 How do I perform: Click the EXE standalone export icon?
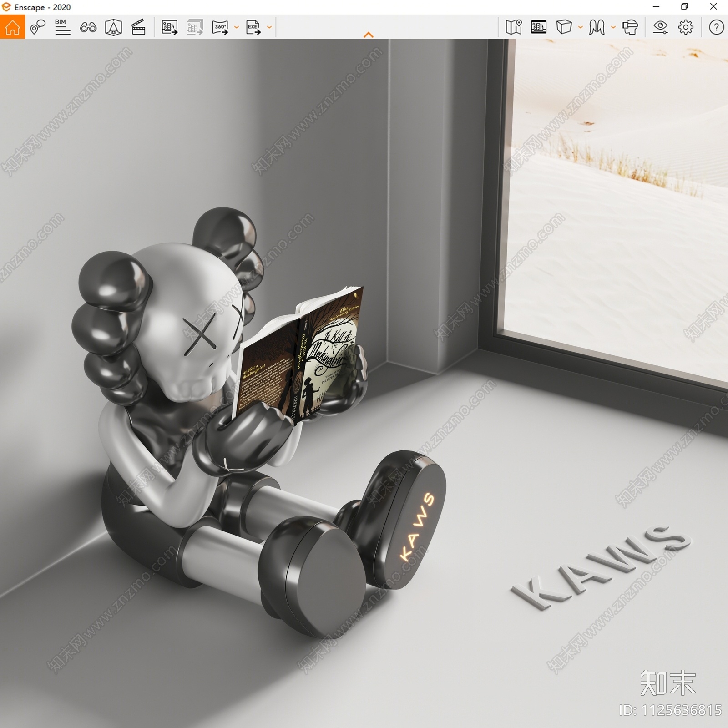(253, 27)
